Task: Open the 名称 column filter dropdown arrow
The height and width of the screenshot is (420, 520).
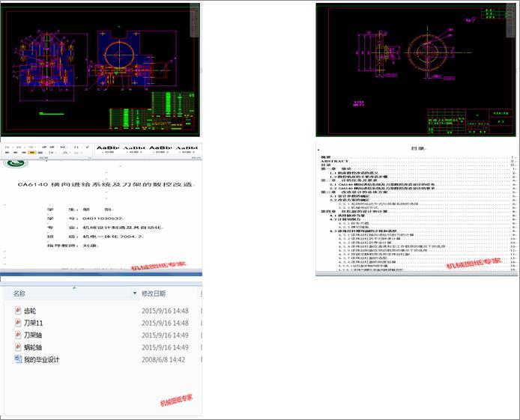Action: click(135, 293)
